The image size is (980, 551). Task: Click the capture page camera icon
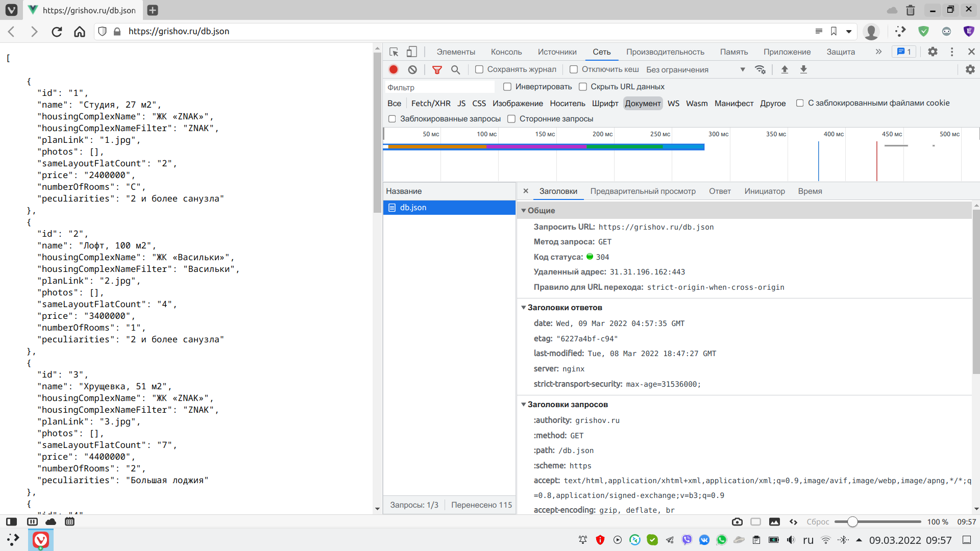click(737, 521)
